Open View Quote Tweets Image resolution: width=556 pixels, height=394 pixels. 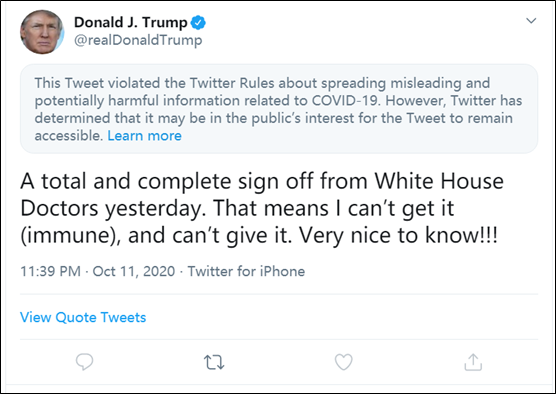(x=83, y=317)
